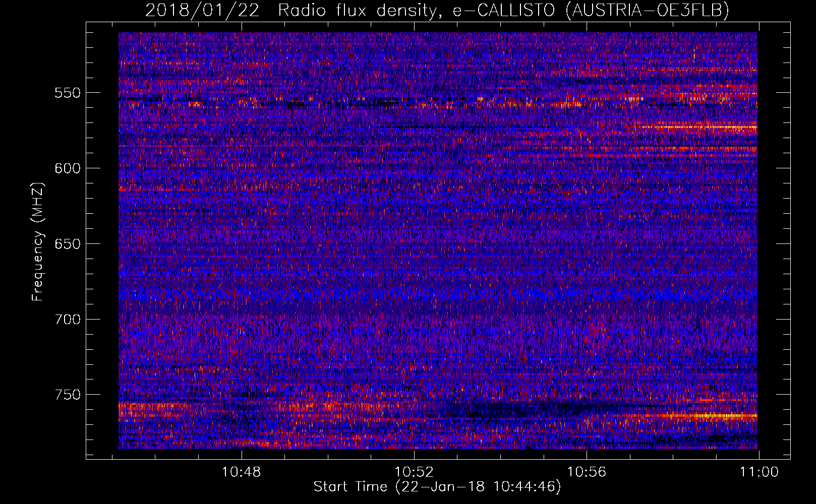
Task: Click the 10:52 time tick label
Action: point(414,472)
